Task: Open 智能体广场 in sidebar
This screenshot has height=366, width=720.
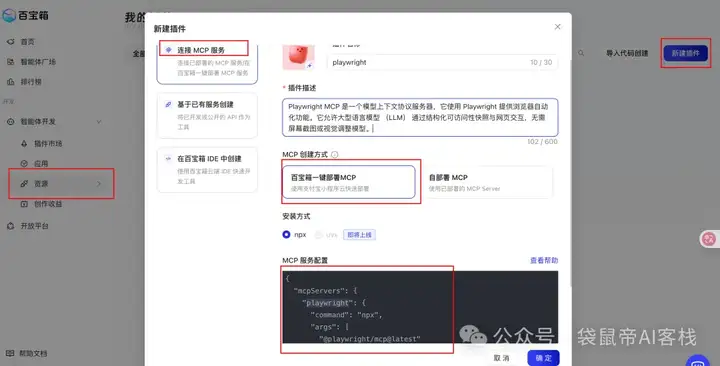Action: (x=38, y=62)
